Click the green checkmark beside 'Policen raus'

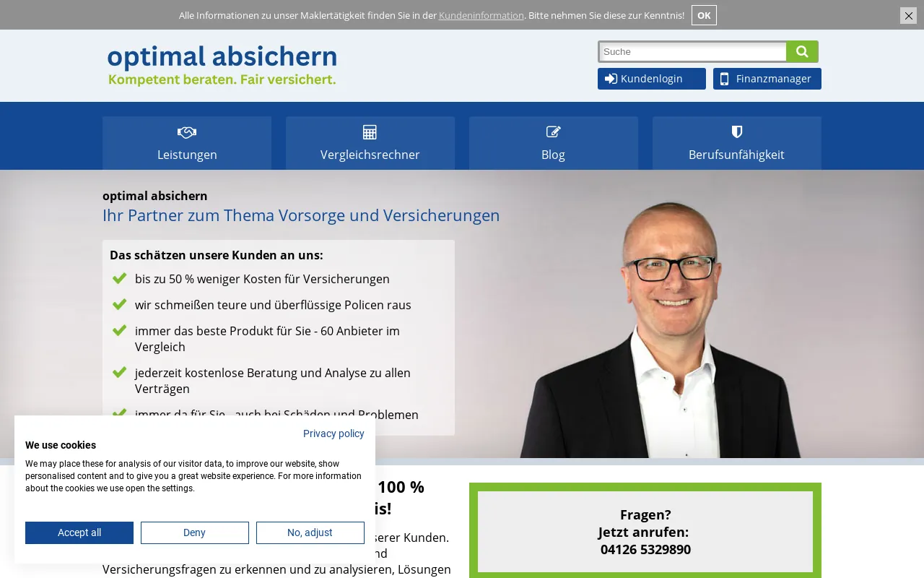coord(120,304)
